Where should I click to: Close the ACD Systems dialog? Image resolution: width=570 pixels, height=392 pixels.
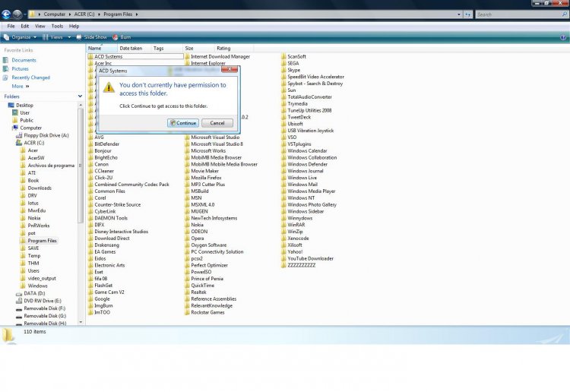click(230, 69)
